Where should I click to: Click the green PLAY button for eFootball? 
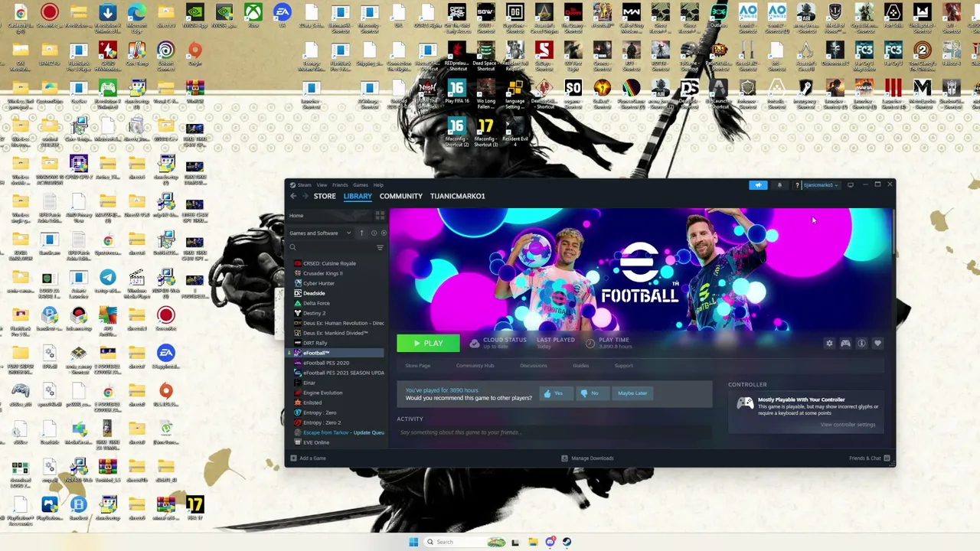[428, 344]
